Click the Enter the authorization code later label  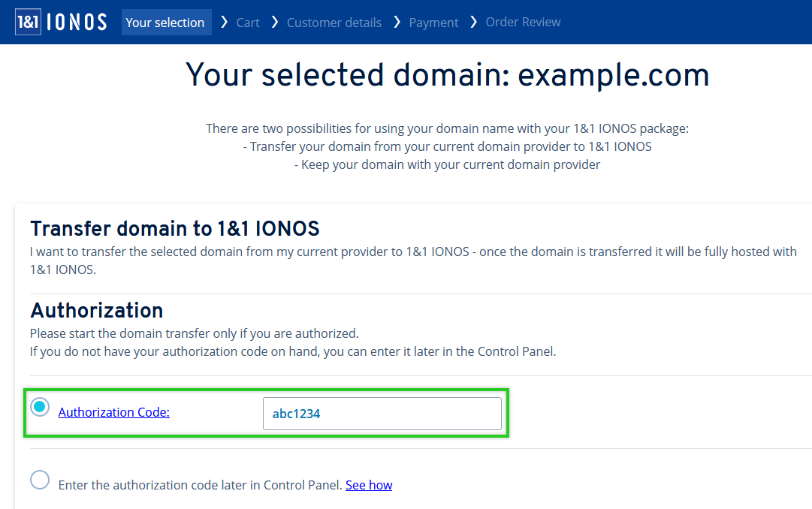pos(200,485)
